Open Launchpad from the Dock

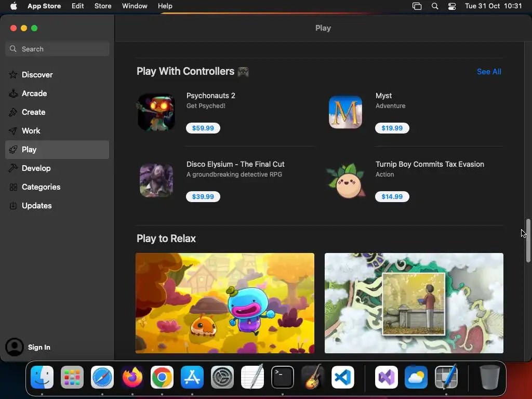(x=72, y=377)
